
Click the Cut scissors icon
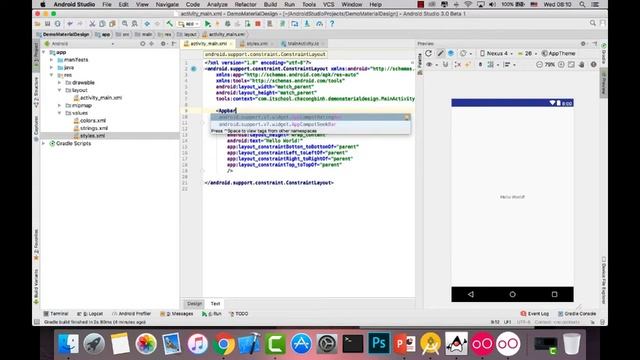(x=92, y=24)
